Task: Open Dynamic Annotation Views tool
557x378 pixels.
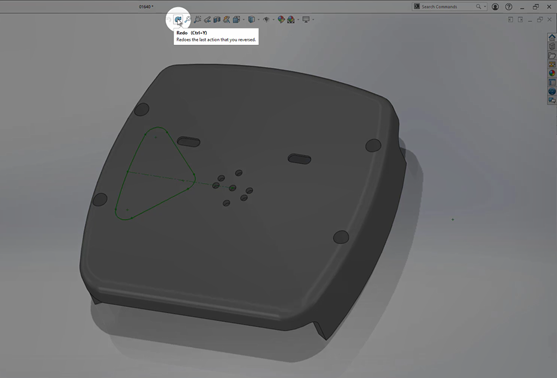Action: point(226,20)
